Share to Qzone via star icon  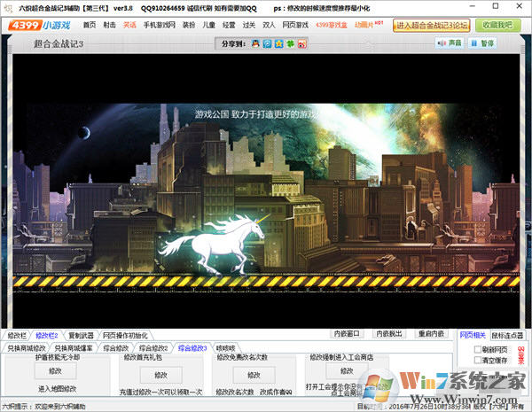tap(278, 43)
